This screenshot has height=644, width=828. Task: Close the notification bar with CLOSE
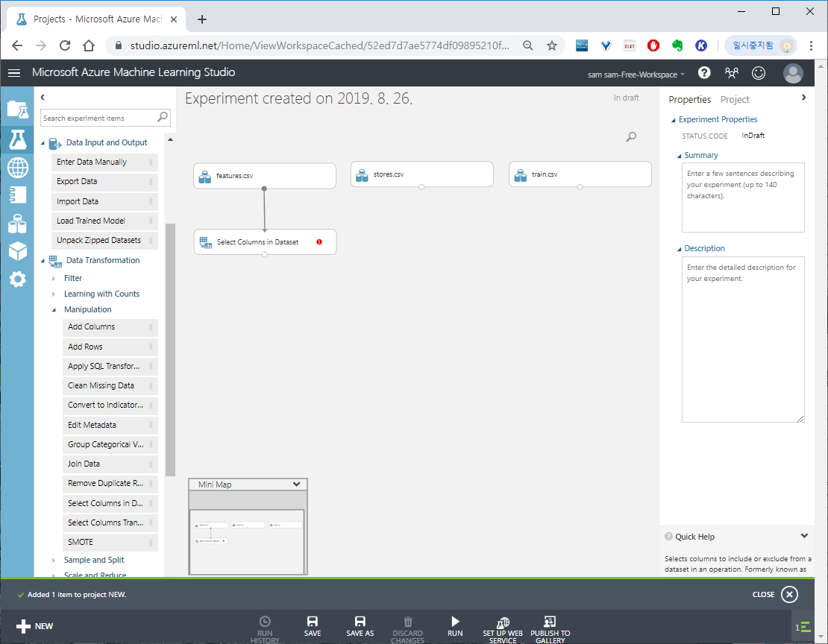(x=775, y=594)
